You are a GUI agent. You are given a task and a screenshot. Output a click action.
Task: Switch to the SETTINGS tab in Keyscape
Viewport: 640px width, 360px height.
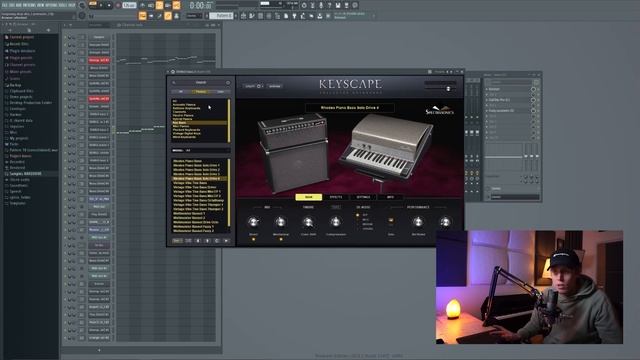tap(363, 197)
